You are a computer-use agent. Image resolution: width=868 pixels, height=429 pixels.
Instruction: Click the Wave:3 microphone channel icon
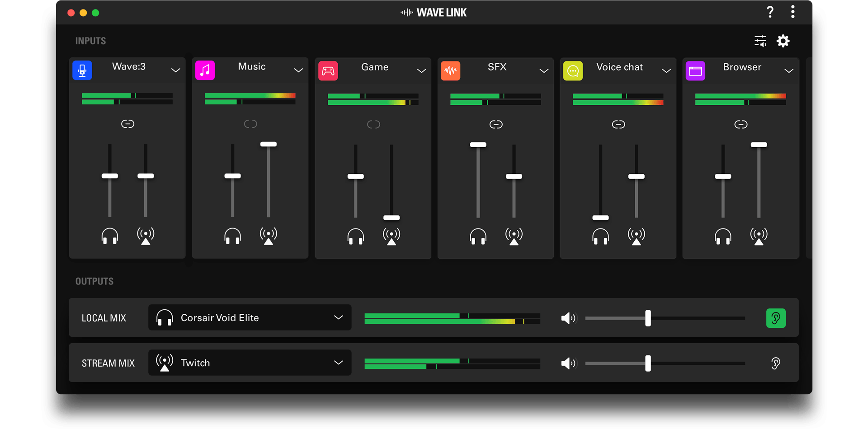pyautogui.click(x=82, y=70)
